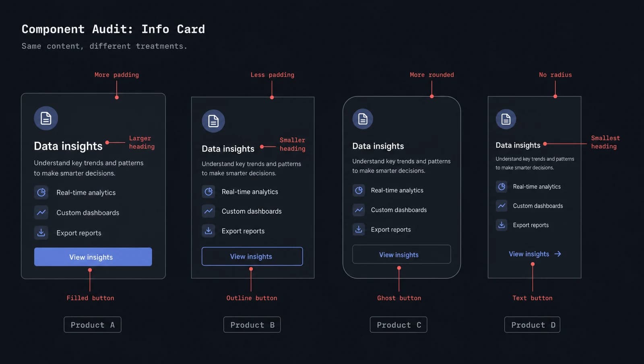
Task: Click the View insights text link with arrow
Action: coord(535,254)
